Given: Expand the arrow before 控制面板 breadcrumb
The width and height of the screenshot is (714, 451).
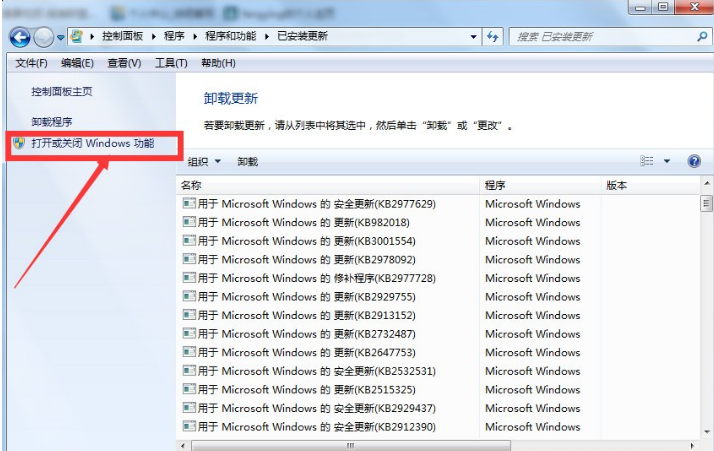Looking at the screenshot, I should tap(92, 36).
